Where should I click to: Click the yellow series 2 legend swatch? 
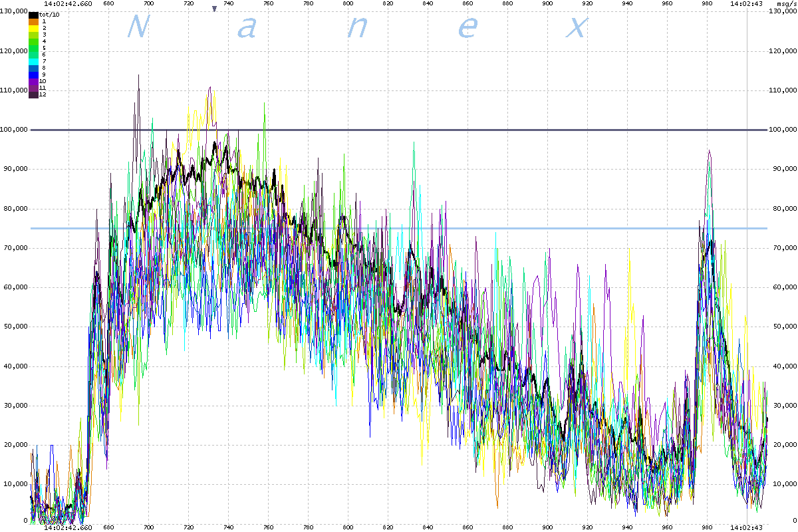[33, 28]
